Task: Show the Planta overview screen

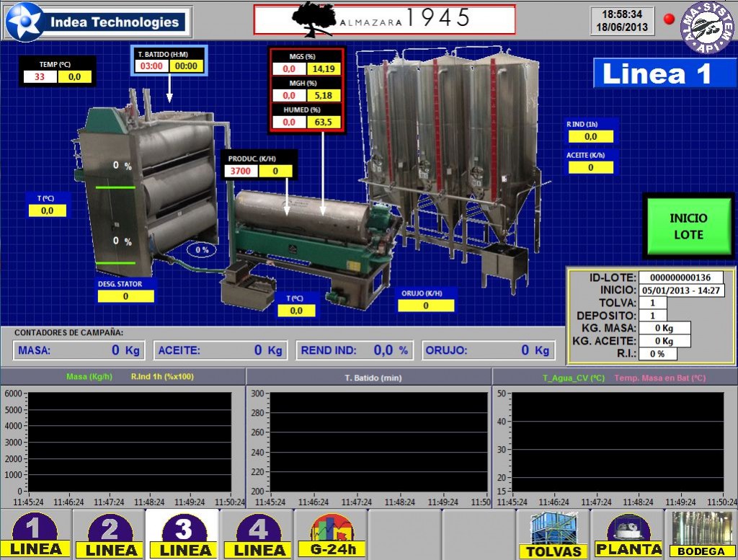Action: (628, 535)
